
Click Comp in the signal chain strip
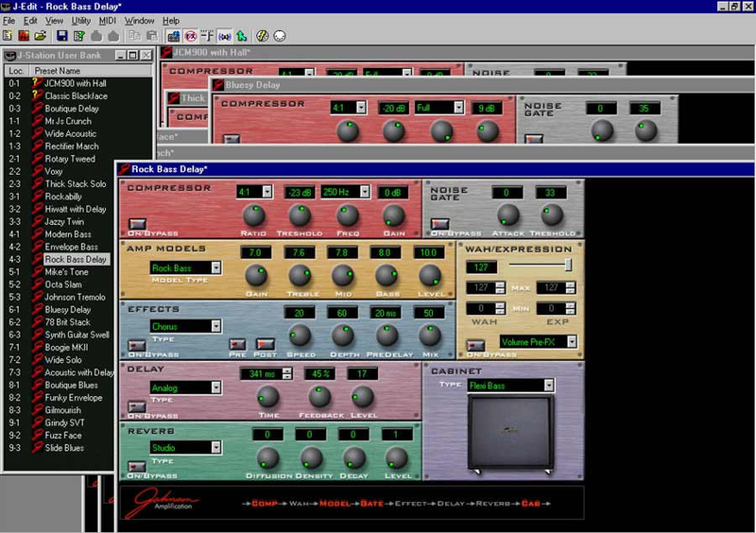(x=265, y=504)
